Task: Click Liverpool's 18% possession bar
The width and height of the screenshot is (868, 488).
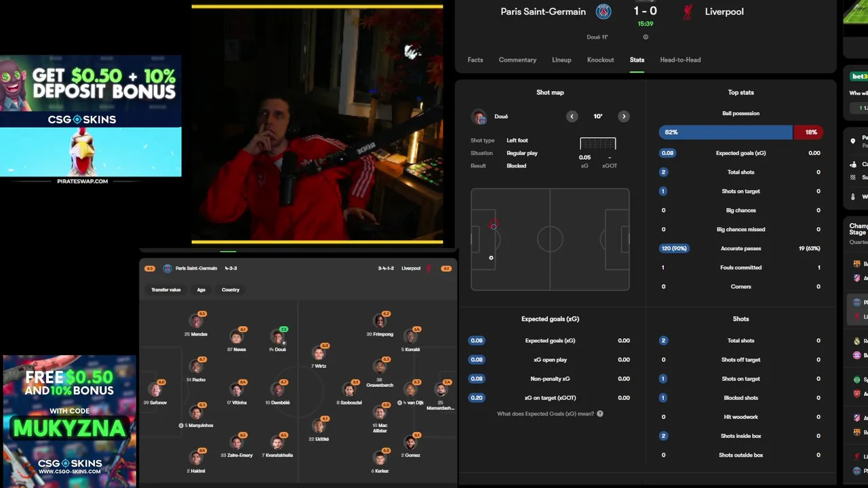Action: coord(808,132)
